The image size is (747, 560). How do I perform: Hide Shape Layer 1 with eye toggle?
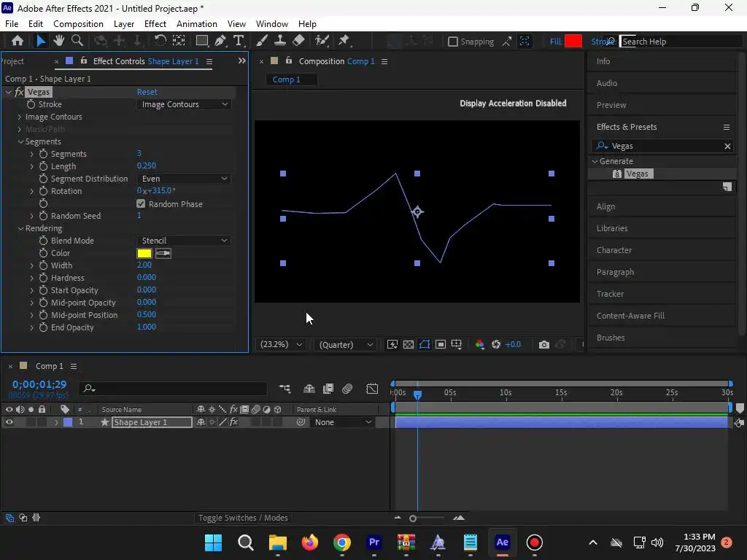click(9, 422)
